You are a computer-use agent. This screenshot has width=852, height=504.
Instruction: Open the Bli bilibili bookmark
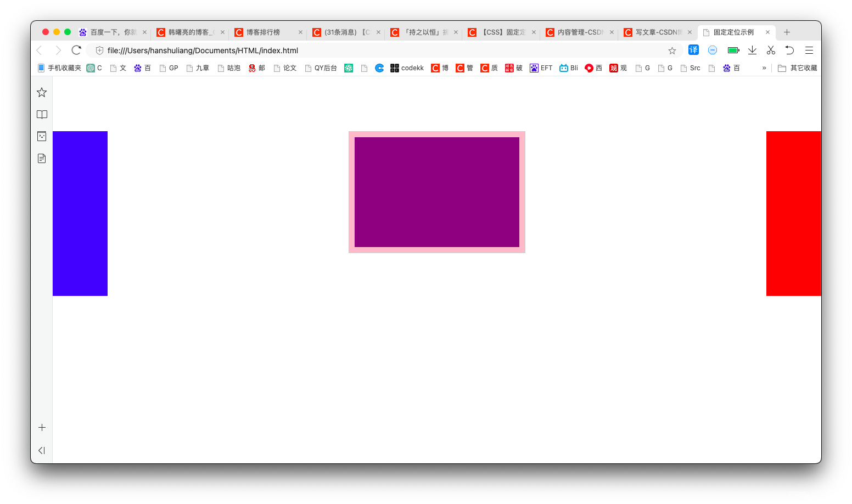[x=569, y=68]
